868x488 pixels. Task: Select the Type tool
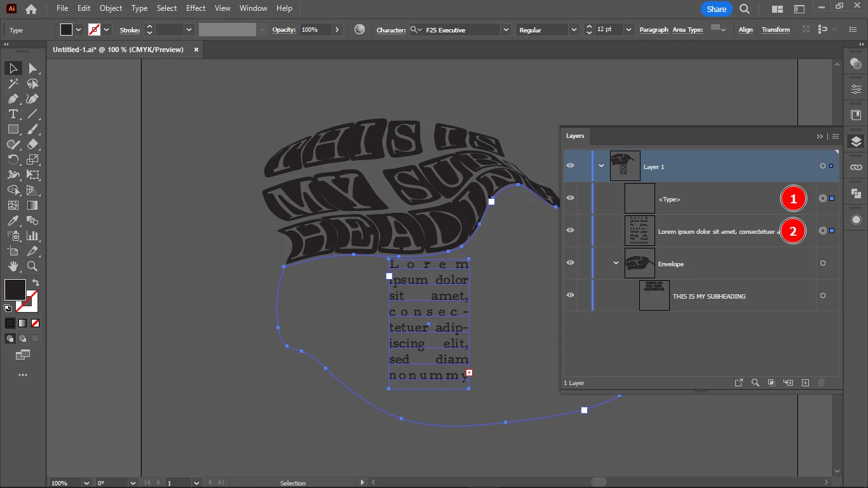point(13,114)
